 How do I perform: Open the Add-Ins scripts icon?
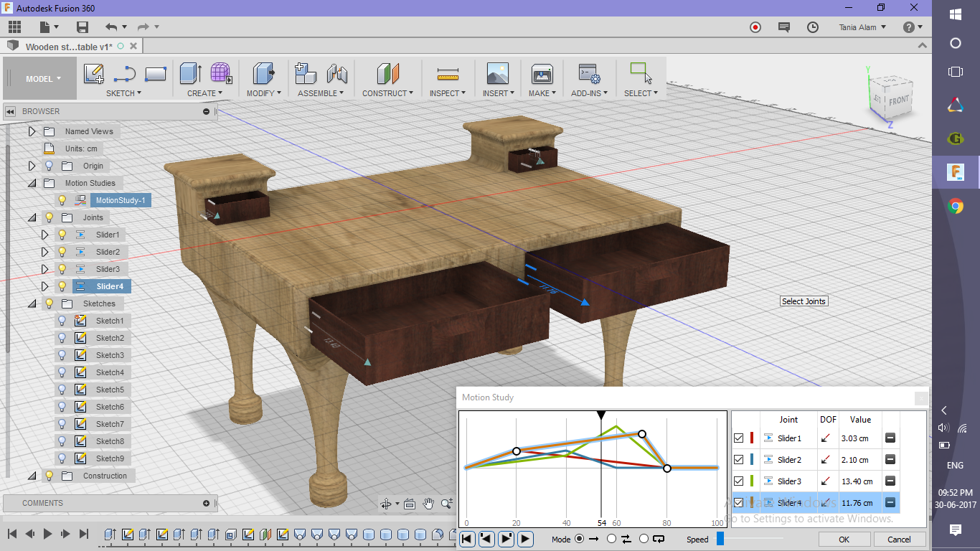click(x=590, y=73)
